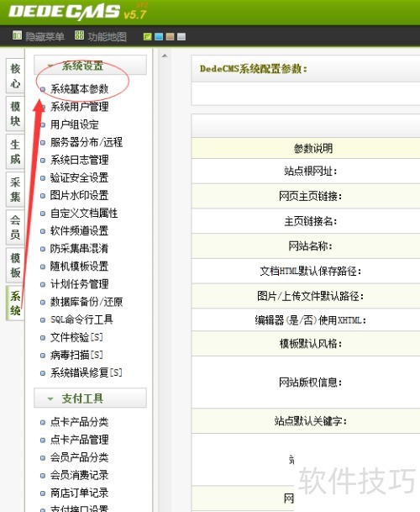
Task: Click the 站点默认关键字 parameter label
Action: pyautogui.click(x=310, y=421)
